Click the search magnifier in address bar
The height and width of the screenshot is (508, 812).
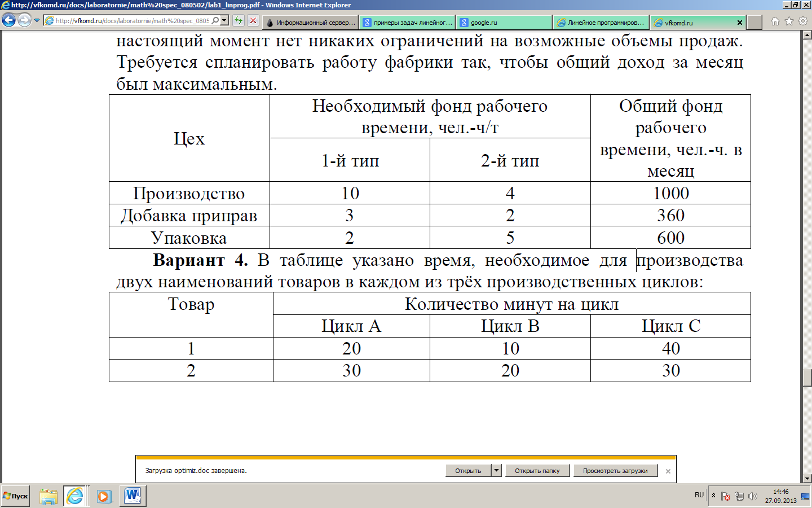[x=215, y=21]
